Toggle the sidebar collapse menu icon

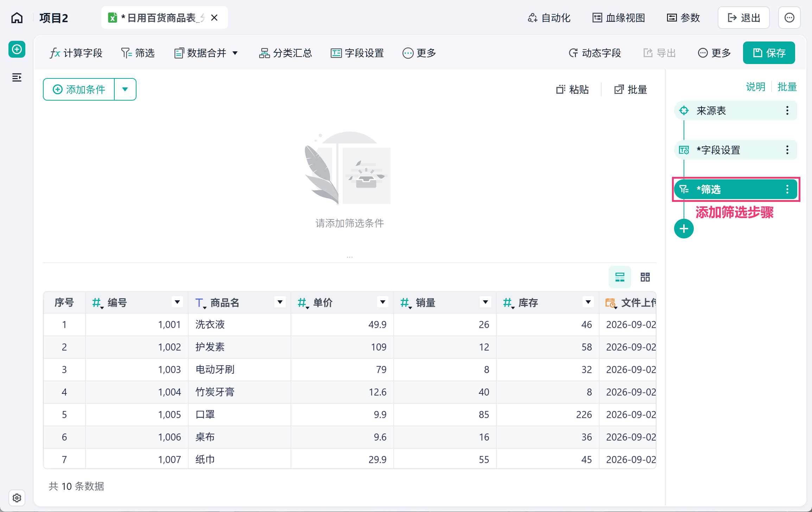tap(17, 77)
